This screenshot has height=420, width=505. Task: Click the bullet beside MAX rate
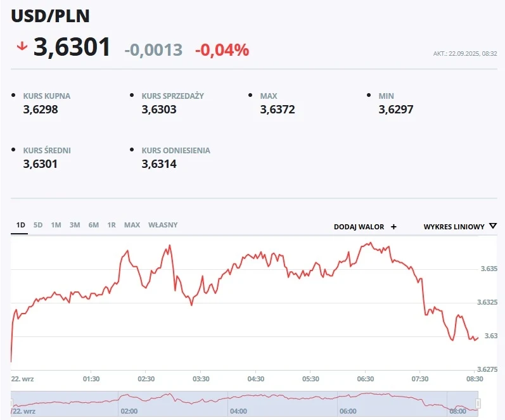(251, 95)
